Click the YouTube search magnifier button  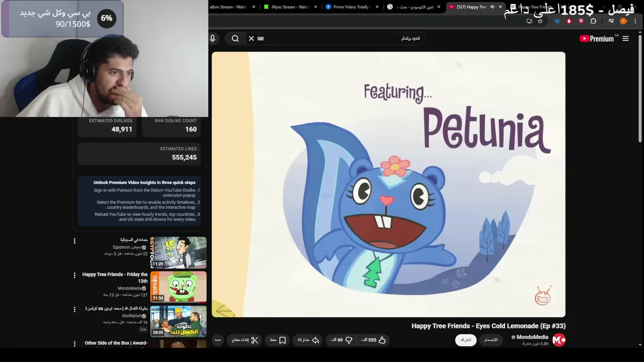pyautogui.click(x=235, y=38)
